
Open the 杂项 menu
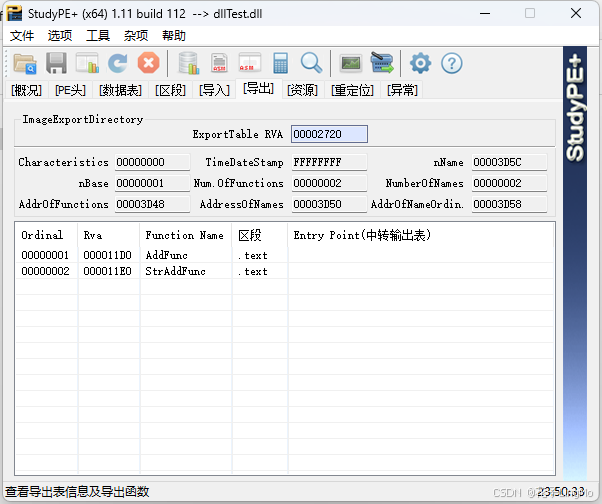[136, 36]
